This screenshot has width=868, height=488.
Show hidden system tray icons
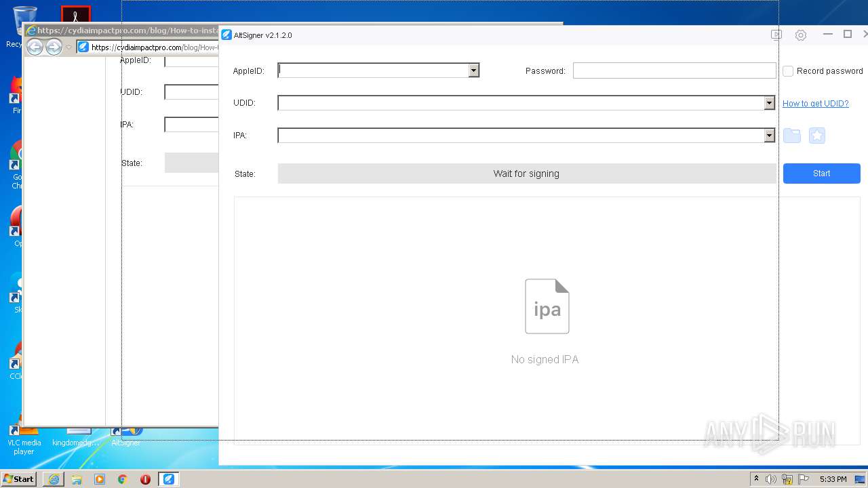[756, 479]
